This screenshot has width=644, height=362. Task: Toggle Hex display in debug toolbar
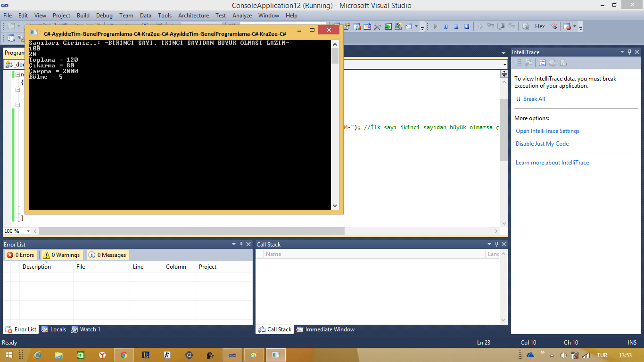pyautogui.click(x=540, y=26)
